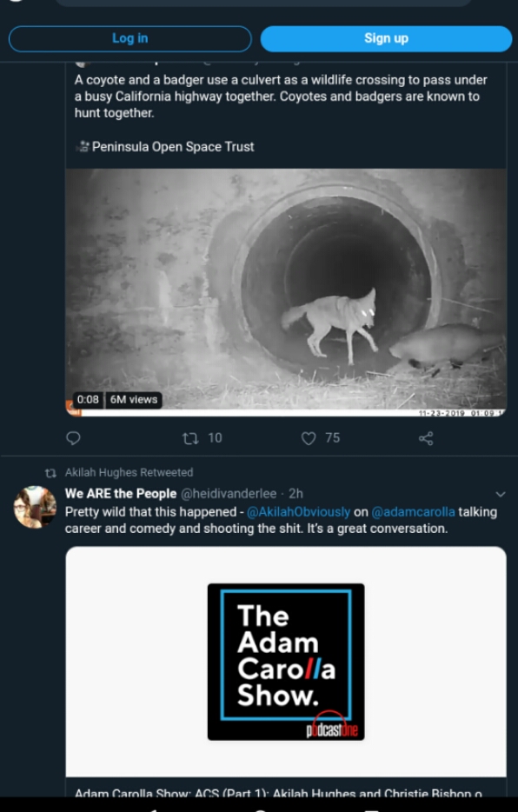Open the @adamcarolla mention link
Viewport: 518px width, 812px height.
(x=414, y=512)
